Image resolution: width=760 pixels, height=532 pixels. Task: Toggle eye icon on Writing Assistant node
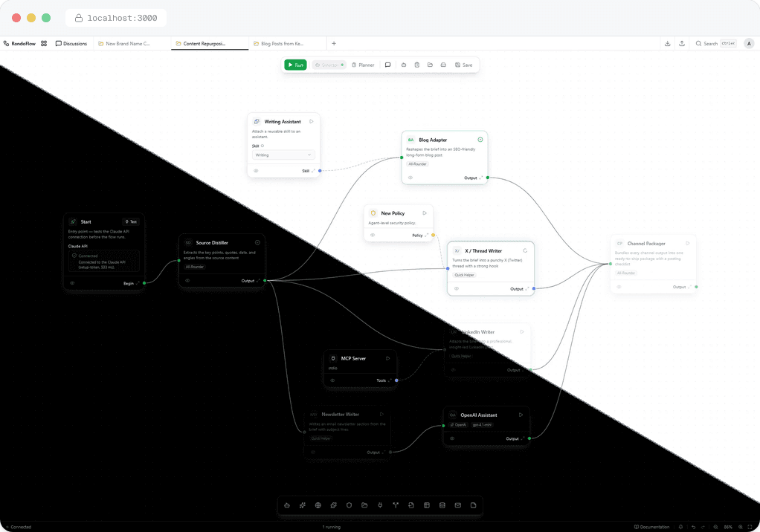pyautogui.click(x=256, y=171)
